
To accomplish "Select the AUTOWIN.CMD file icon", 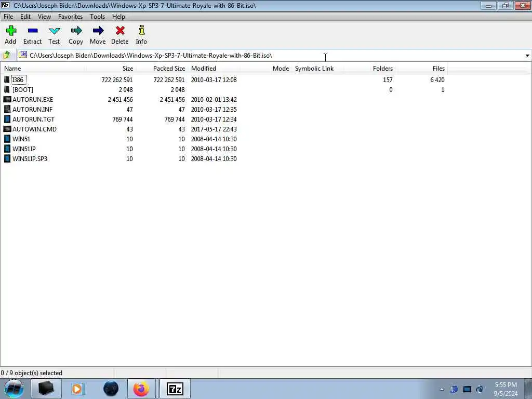I will (x=7, y=129).
